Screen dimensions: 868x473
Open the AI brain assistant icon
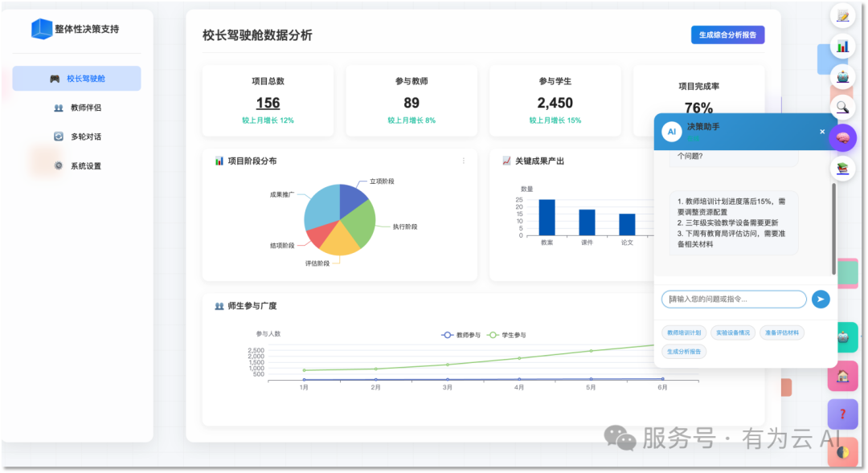(x=841, y=137)
